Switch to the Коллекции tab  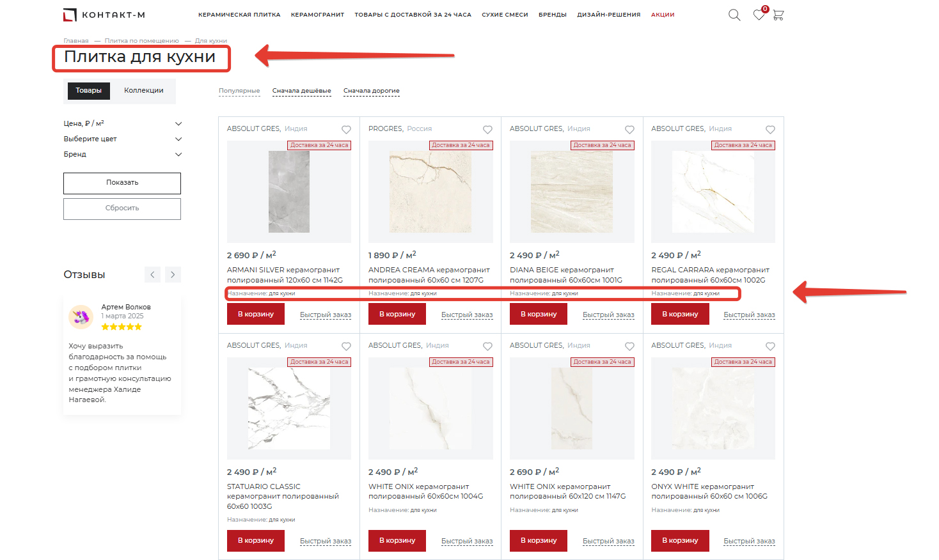click(x=143, y=91)
